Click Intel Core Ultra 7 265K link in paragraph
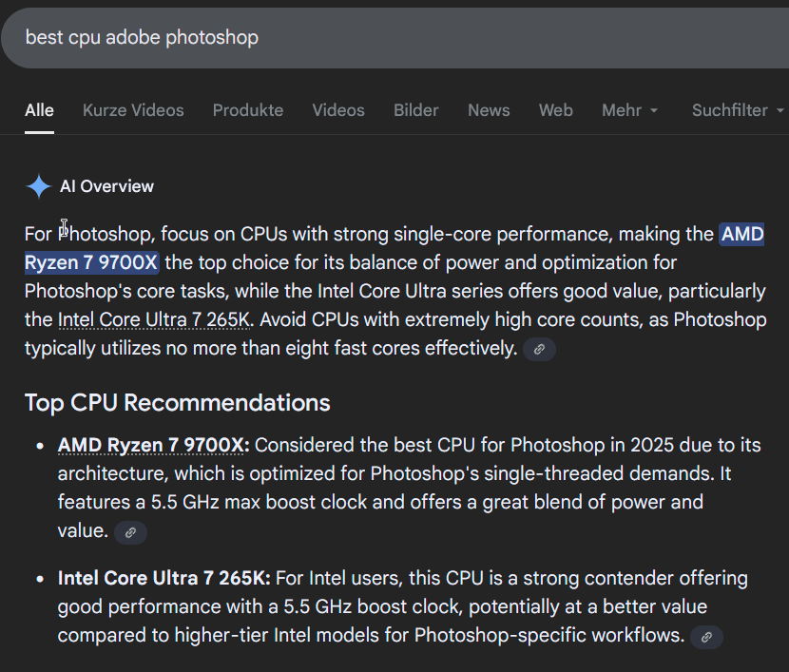The width and height of the screenshot is (789, 672). pos(153,319)
